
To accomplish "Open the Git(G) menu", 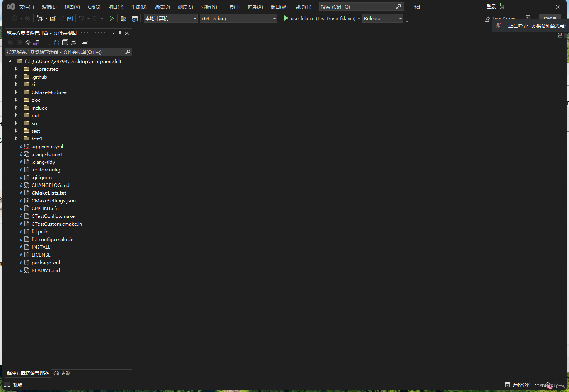I will pyautogui.click(x=94, y=7).
